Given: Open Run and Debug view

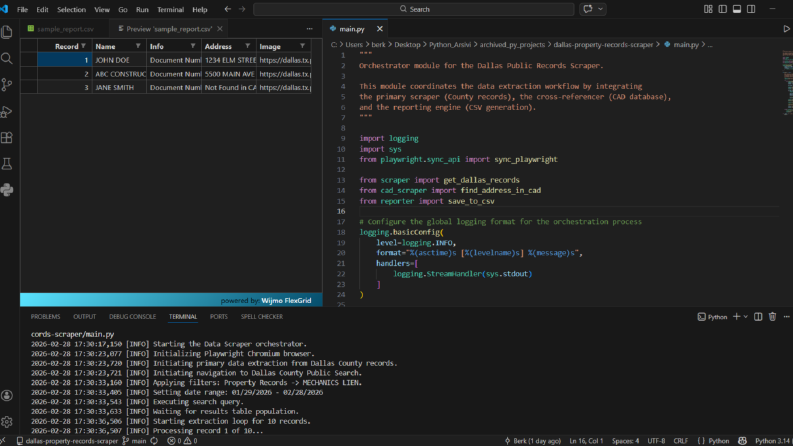Looking at the screenshot, I should pyautogui.click(x=7, y=111).
